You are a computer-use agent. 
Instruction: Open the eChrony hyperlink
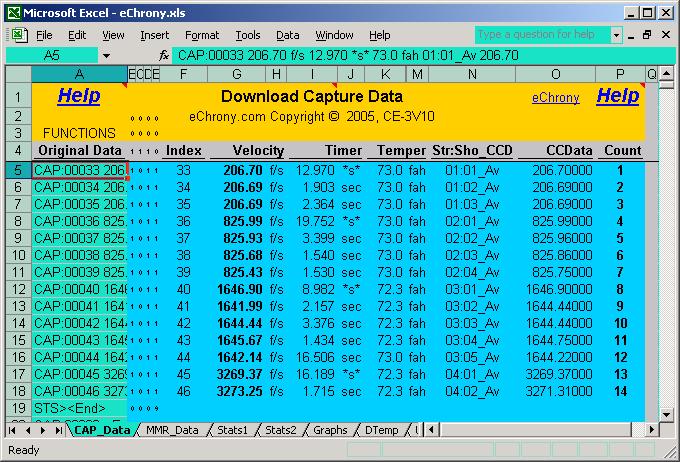point(556,98)
